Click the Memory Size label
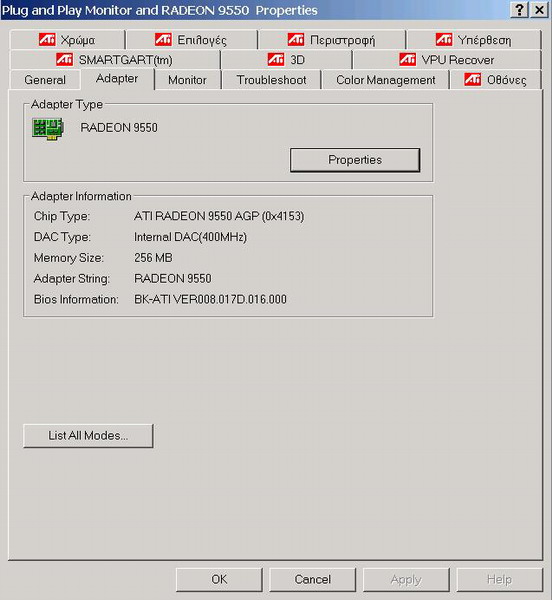Screen dimensions: 552x600 [69, 258]
